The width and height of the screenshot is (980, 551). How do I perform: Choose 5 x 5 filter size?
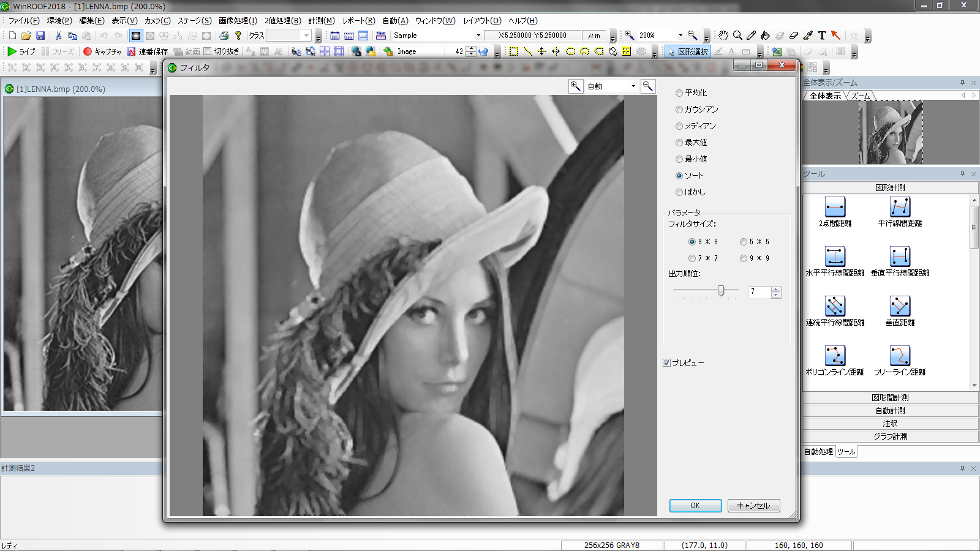point(744,242)
